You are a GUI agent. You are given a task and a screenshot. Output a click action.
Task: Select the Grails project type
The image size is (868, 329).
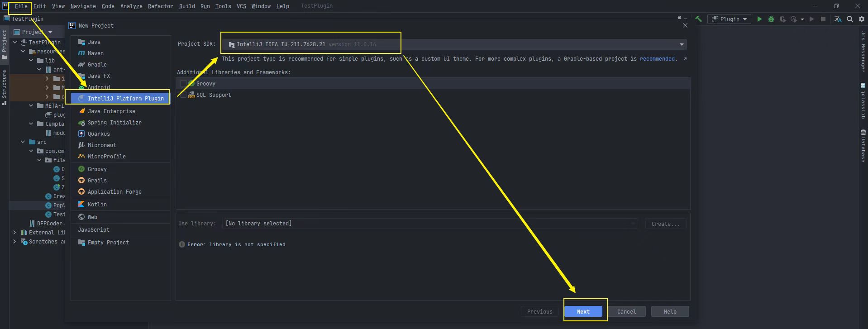120,180
